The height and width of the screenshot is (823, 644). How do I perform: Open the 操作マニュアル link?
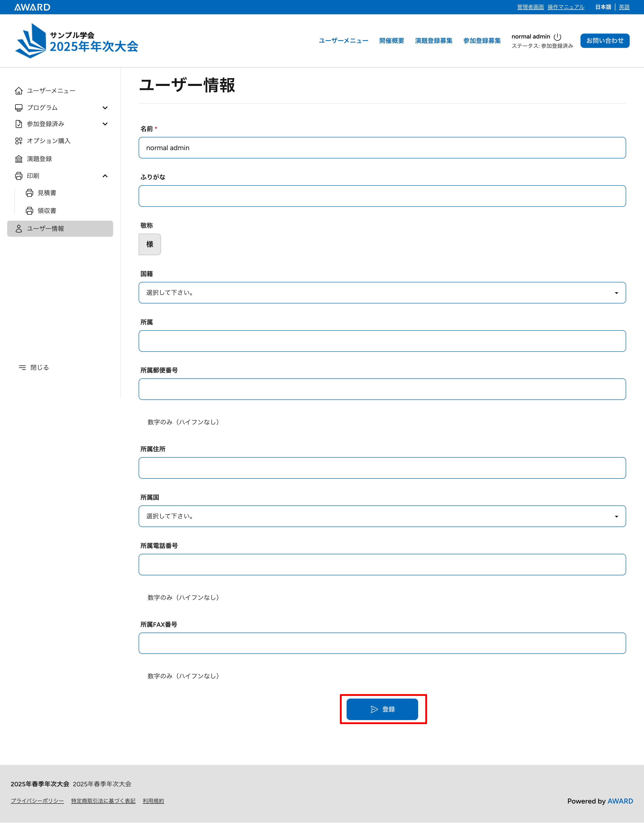click(566, 7)
